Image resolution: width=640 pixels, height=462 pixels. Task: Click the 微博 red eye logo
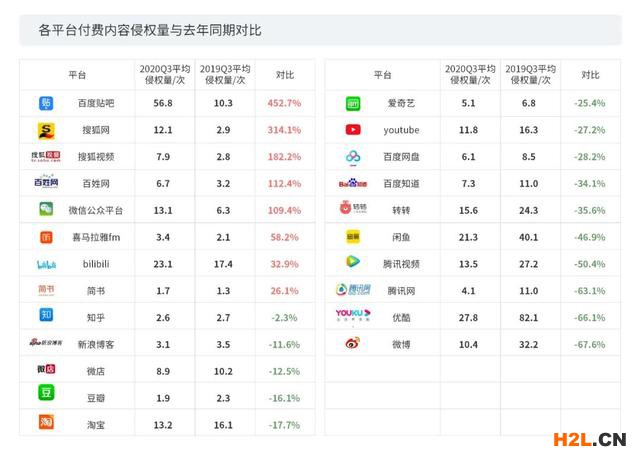[353, 343]
